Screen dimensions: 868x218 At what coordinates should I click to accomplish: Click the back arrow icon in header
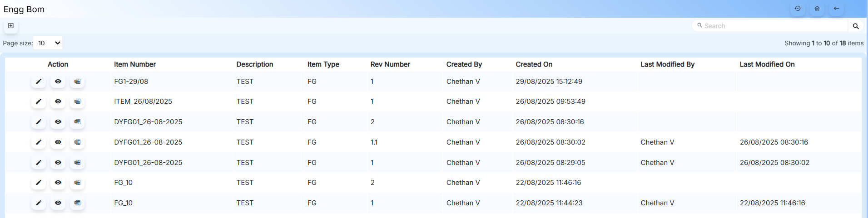pos(836,9)
